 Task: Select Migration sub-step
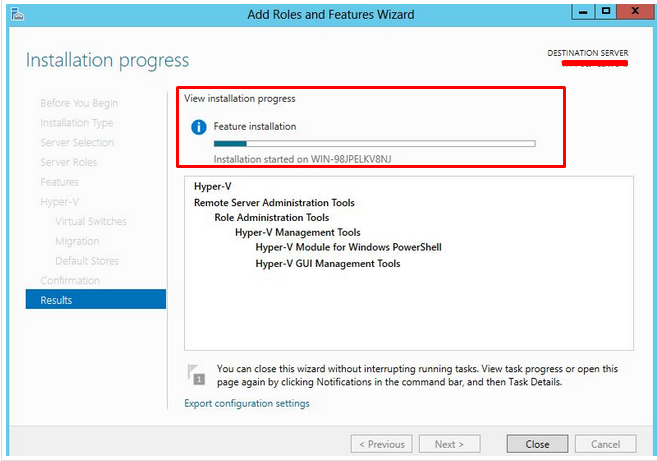(77, 241)
